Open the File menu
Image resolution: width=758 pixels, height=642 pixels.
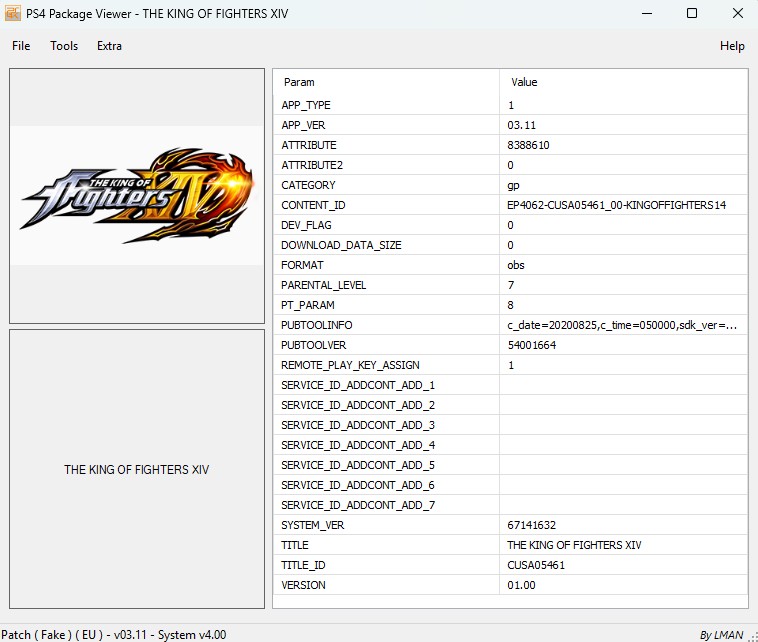21,46
